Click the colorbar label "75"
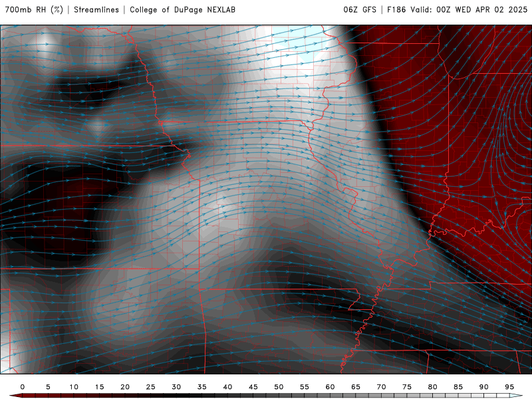This screenshot has height=399, width=532. [x=407, y=387]
